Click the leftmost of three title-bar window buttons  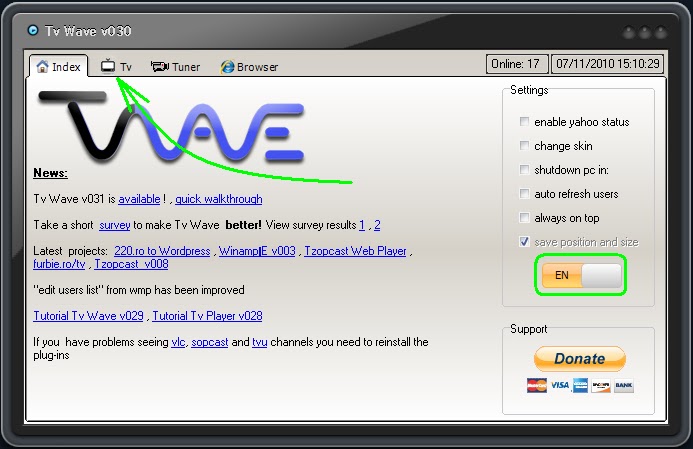[x=628, y=32]
